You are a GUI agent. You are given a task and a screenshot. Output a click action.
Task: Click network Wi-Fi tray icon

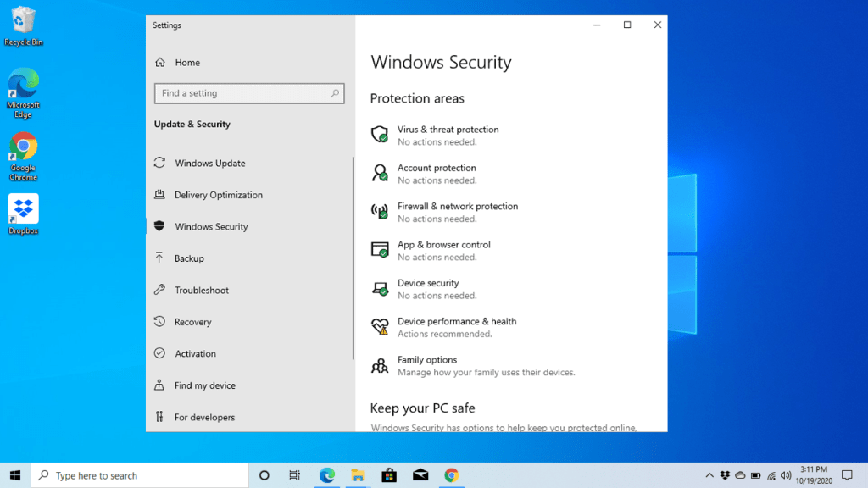coord(771,475)
